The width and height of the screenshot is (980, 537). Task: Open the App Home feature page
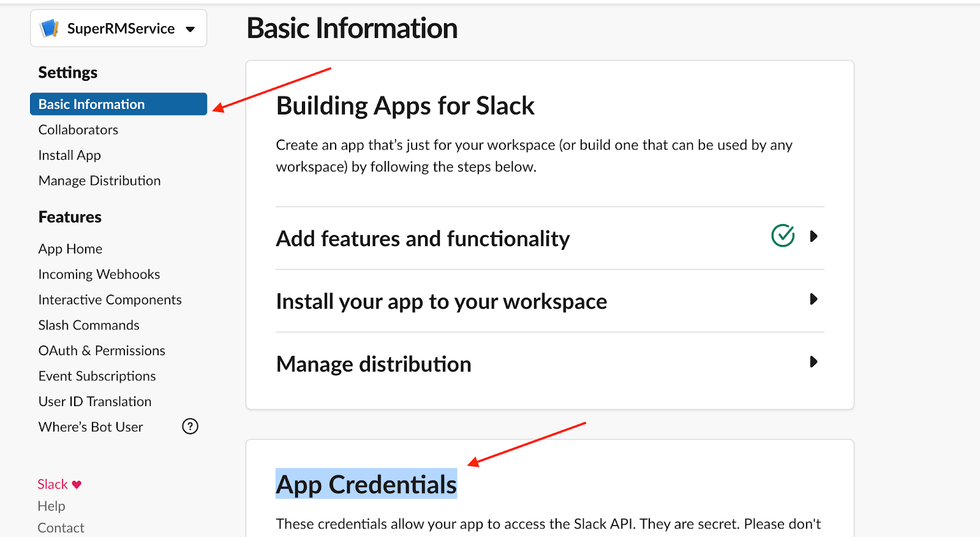click(70, 249)
